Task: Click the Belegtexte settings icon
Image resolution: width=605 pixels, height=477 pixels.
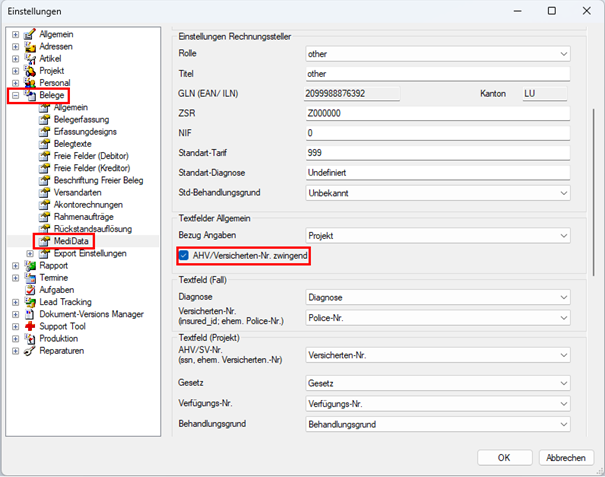Action: 44,144
